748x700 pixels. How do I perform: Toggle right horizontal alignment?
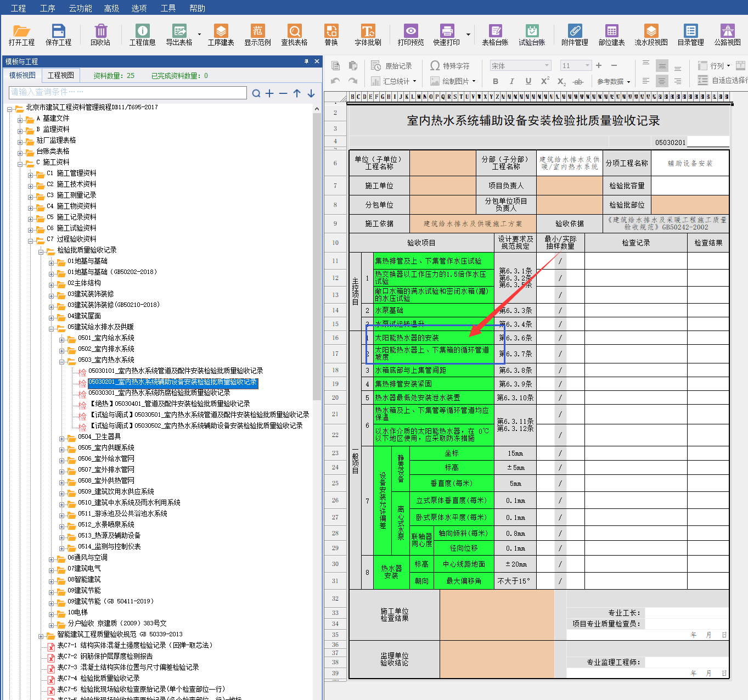678,81
